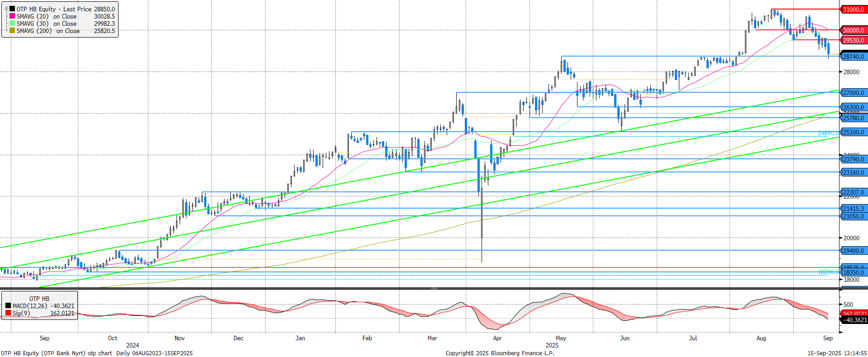Click the last price value 28850.0
Screen dimensions: 868x357
pyautogui.click(x=105, y=9)
